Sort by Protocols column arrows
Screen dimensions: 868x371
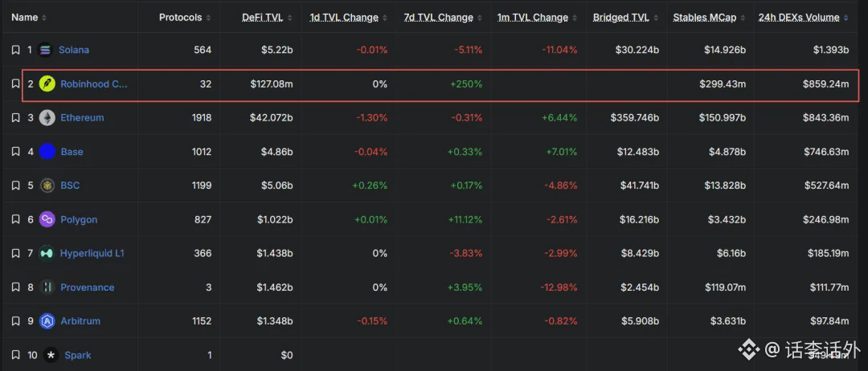[208, 18]
